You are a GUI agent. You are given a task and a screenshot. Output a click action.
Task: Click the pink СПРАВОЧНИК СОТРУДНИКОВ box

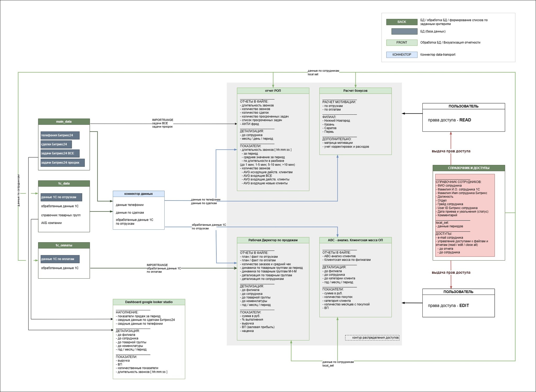click(x=465, y=215)
